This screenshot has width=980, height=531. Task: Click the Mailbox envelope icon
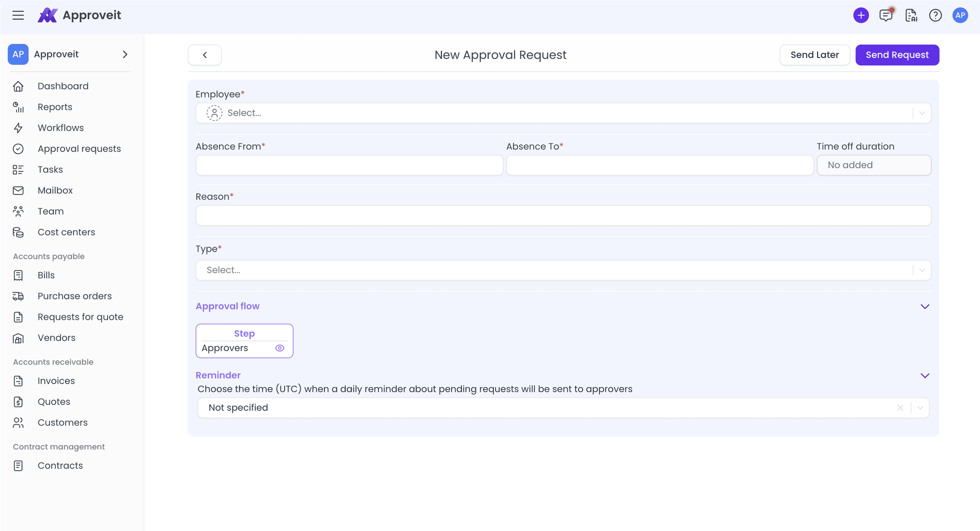pyautogui.click(x=18, y=191)
